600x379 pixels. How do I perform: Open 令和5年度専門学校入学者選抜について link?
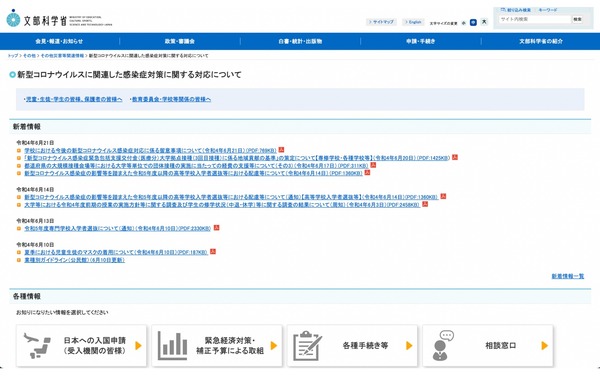(x=117, y=228)
